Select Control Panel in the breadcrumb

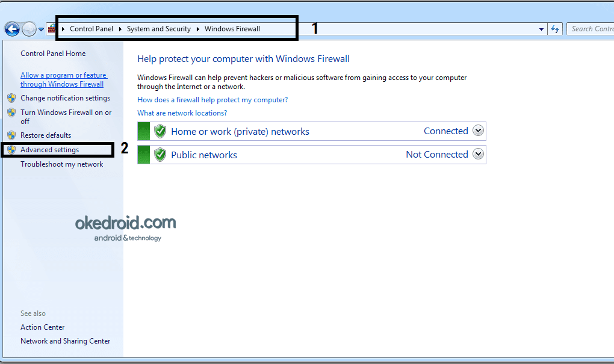91,29
